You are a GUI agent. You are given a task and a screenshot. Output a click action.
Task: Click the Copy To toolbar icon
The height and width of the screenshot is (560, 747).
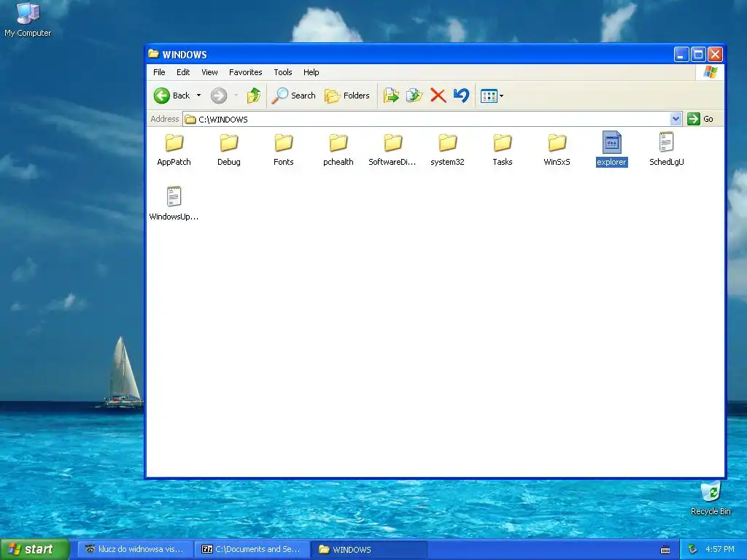click(414, 96)
